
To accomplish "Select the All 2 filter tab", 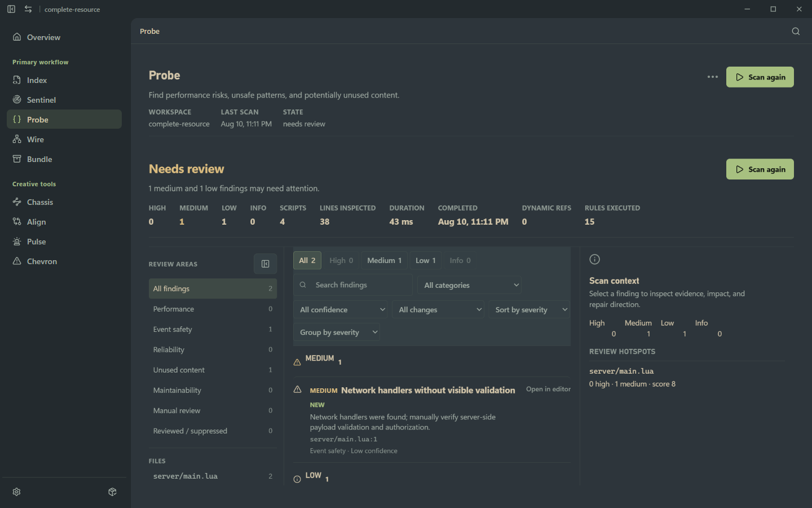I will click(x=307, y=260).
